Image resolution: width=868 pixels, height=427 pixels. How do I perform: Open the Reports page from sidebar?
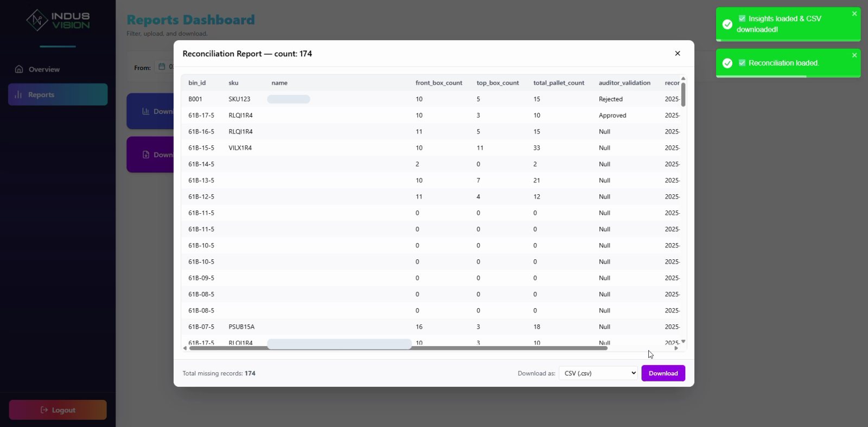[58, 94]
